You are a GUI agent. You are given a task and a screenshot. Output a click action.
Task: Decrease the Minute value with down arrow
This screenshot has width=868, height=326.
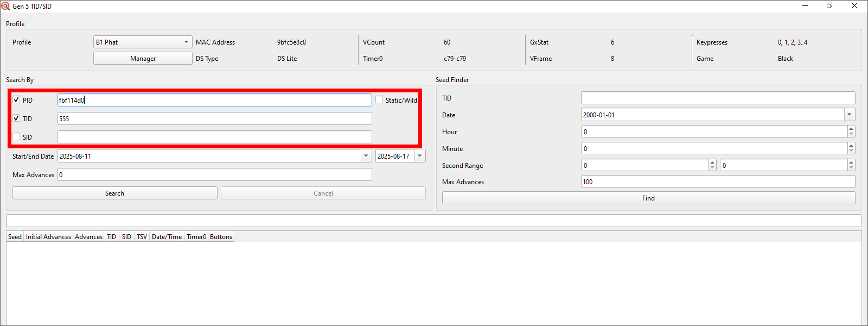851,151
